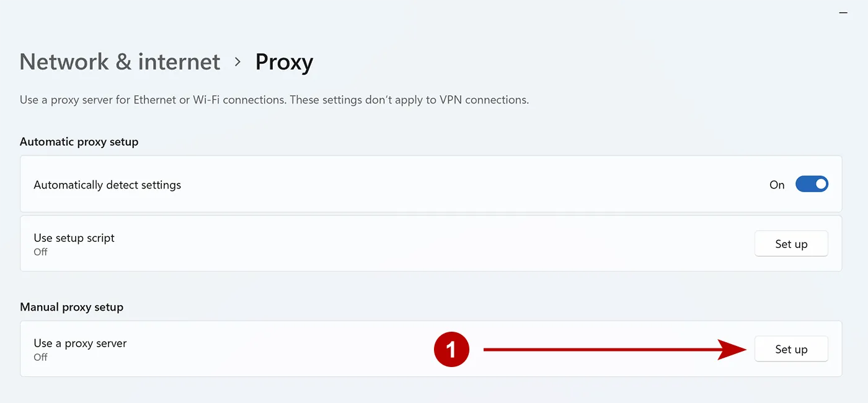868x403 pixels.
Task: Click Set up under Manual proxy setup
Action: 791,349
